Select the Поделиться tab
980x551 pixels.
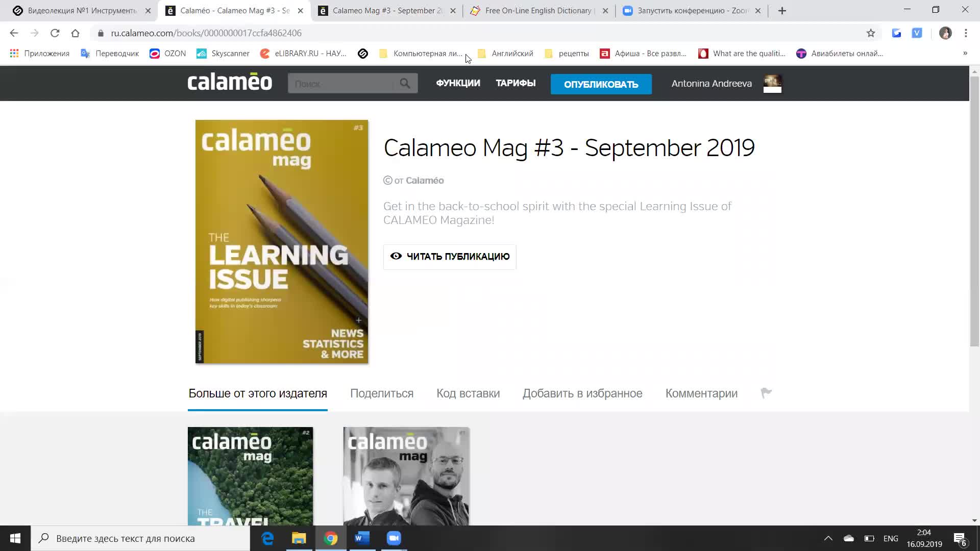pyautogui.click(x=382, y=393)
